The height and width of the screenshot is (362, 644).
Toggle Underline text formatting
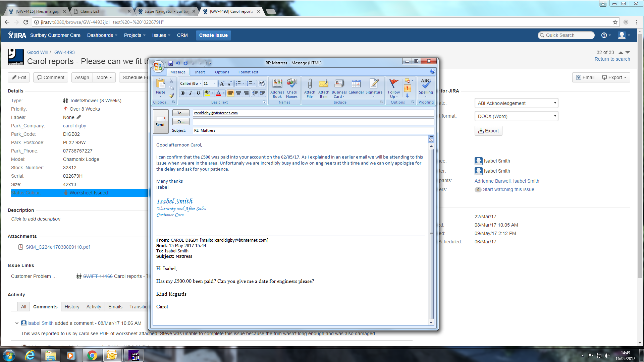(x=198, y=93)
